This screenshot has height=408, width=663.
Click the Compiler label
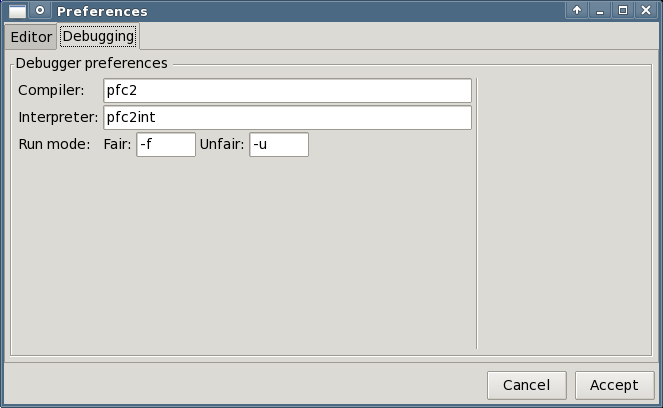coord(52,91)
